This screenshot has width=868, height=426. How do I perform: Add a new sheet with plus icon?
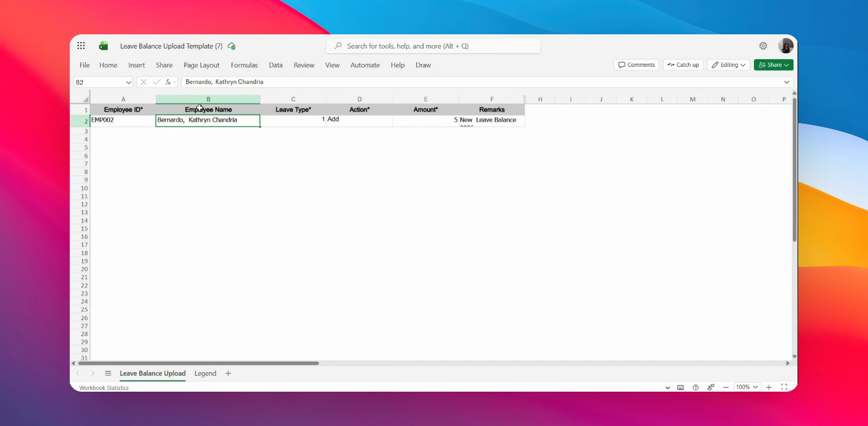[228, 373]
